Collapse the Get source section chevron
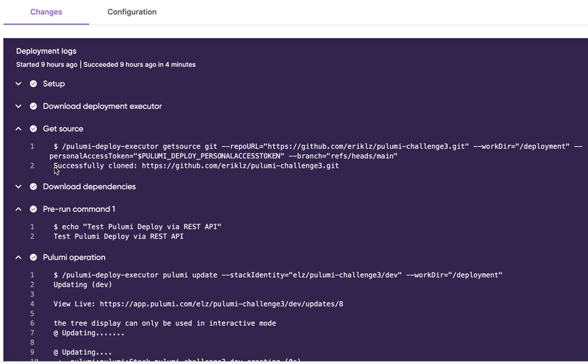 19,129
